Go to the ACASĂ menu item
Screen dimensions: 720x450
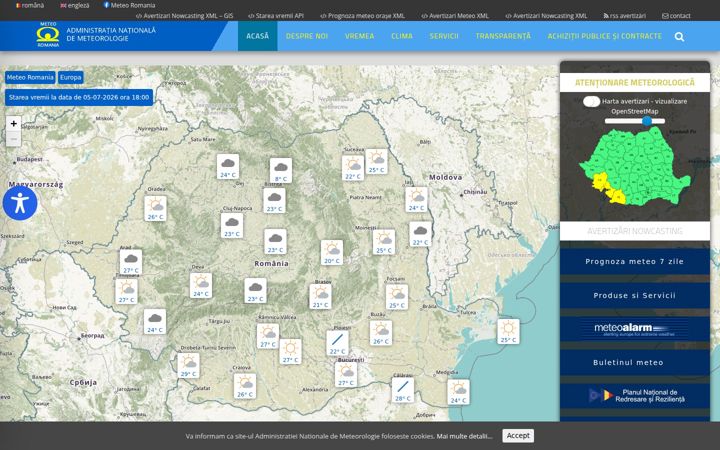point(258,36)
